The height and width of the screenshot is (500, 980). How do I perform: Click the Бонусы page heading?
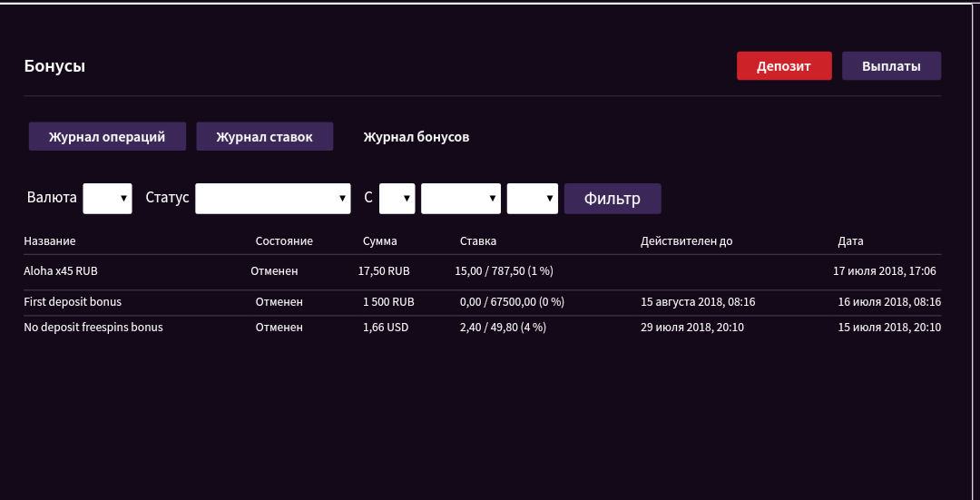pyautogui.click(x=54, y=66)
